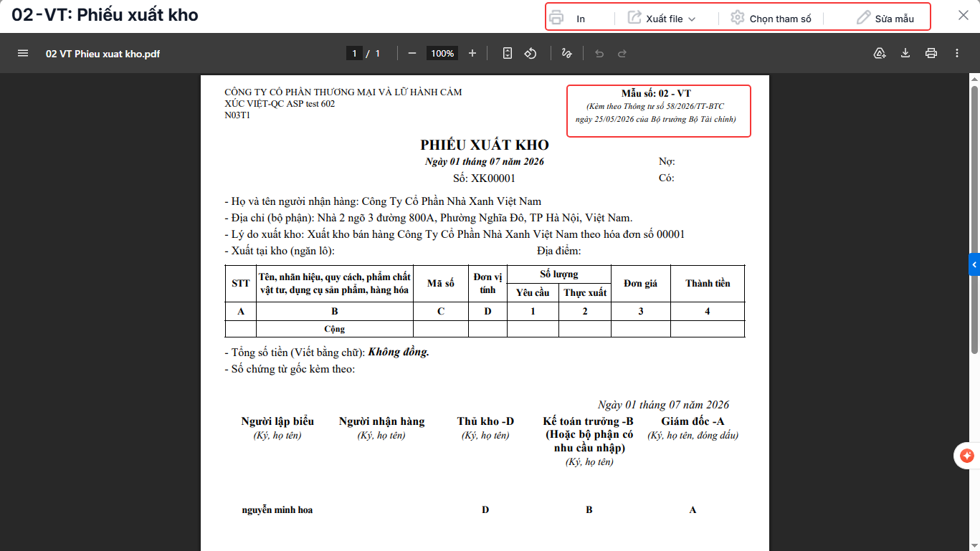The height and width of the screenshot is (551, 980).
Task: Click the Yêu cầu column header
Action: coord(533,292)
